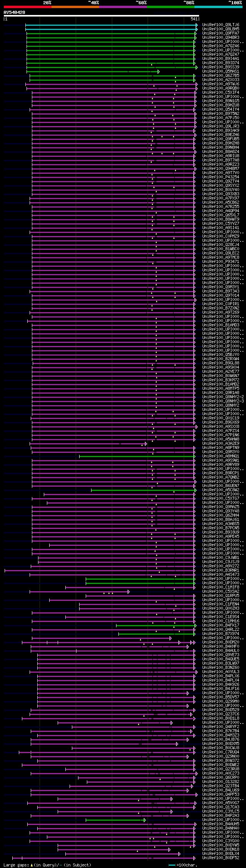Select the UniRef100_Q9MAZ5 label
246x868 pixels.
point(221,507)
